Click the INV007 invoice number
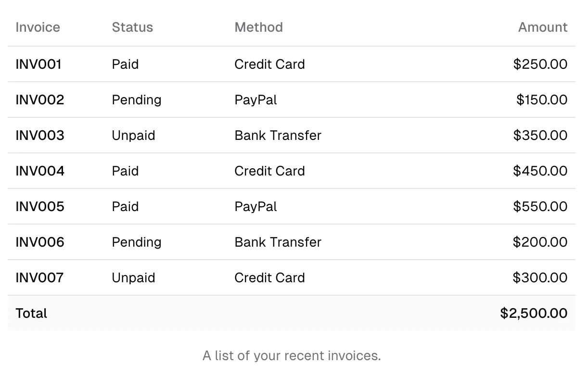This screenshot has width=588, height=376. [39, 278]
